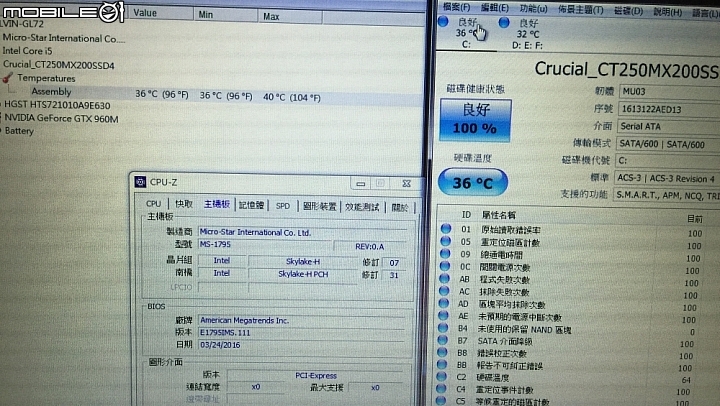The width and height of the screenshot is (720, 406).
Task: Open the 編輯(E) menu
Action: [495, 8]
